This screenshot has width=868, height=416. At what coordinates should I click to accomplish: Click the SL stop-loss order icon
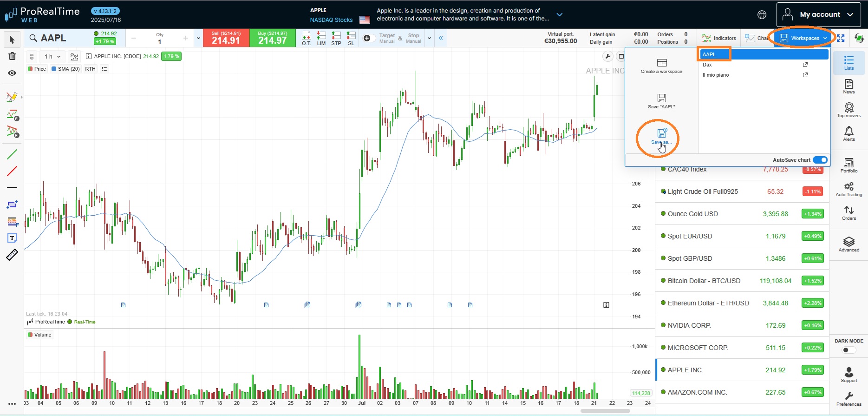click(351, 38)
